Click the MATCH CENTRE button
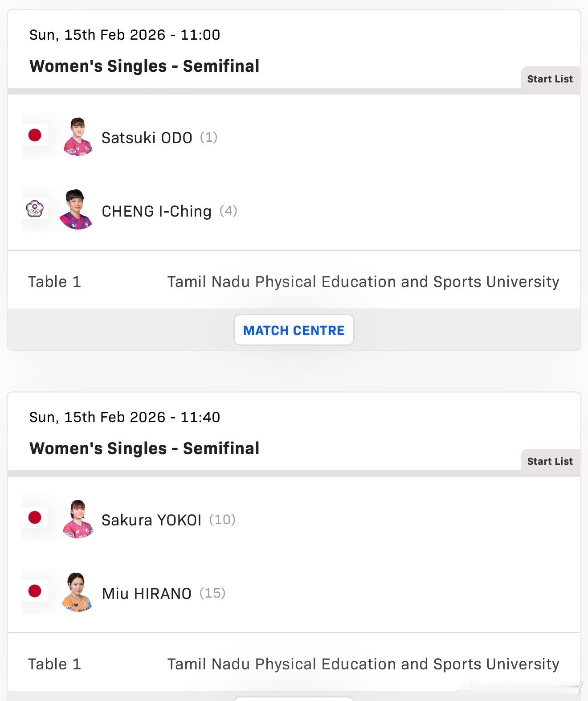The image size is (588, 701). [294, 330]
